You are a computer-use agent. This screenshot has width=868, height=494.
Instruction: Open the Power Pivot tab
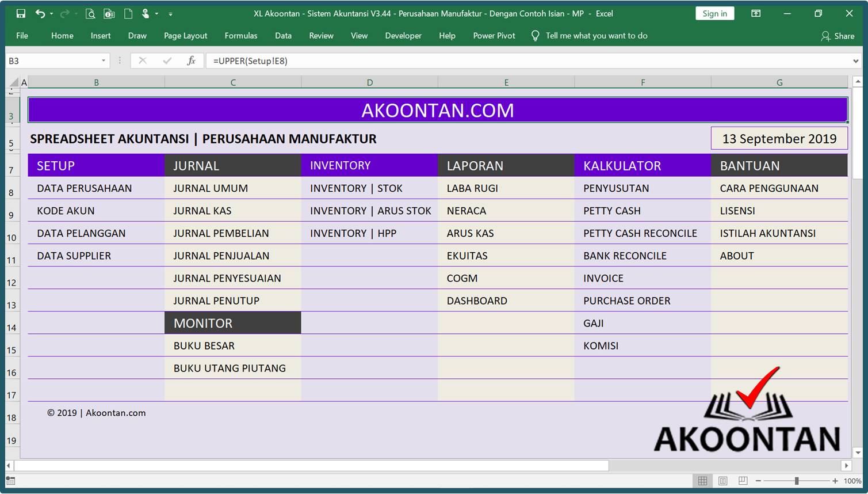tap(494, 36)
